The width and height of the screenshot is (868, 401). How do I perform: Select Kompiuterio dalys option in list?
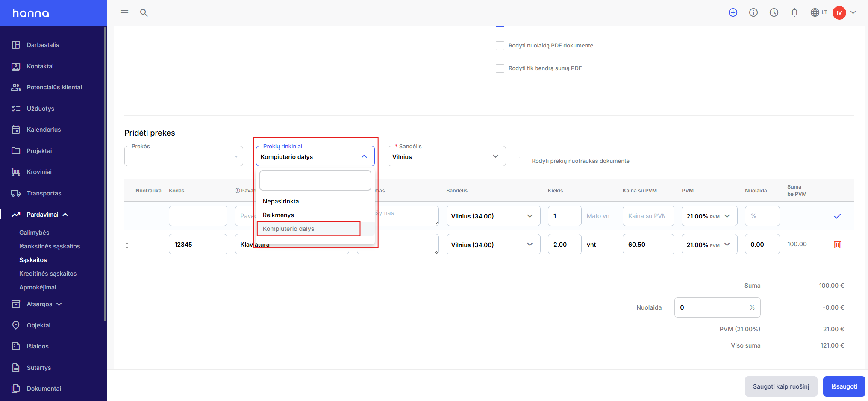point(315,229)
